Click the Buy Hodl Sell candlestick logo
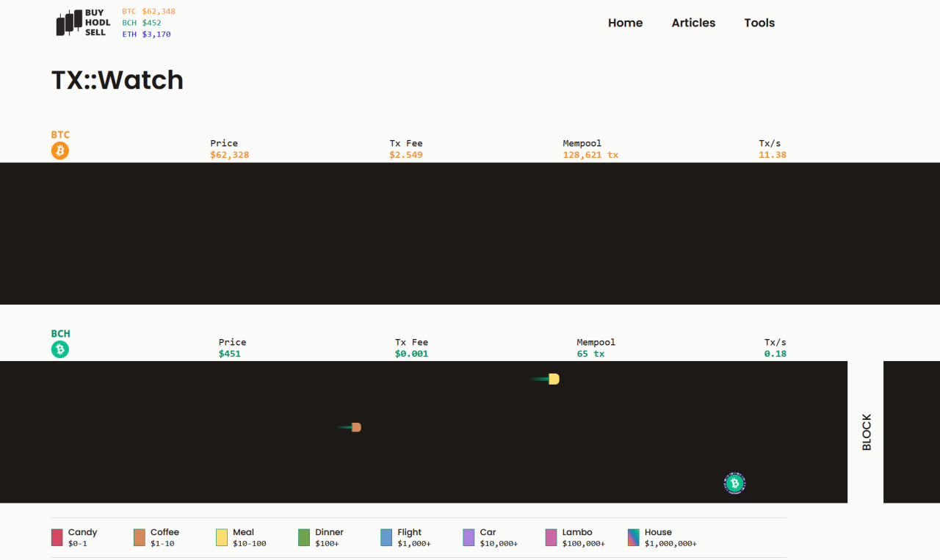Image resolution: width=940 pixels, height=560 pixels. pos(83,23)
